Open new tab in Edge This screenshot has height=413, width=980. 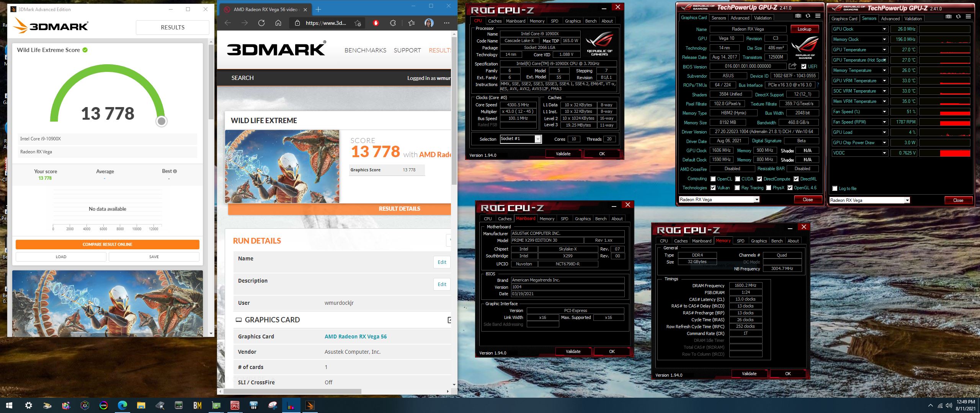(318, 9)
